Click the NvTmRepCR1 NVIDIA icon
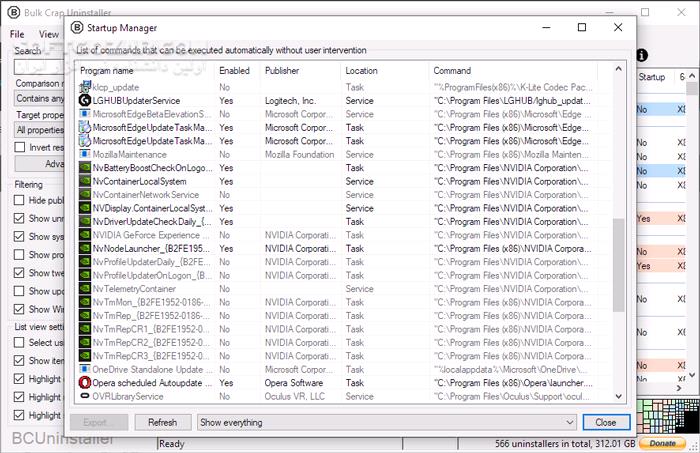Screen dimensions: 700x453 [x=85, y=329]
